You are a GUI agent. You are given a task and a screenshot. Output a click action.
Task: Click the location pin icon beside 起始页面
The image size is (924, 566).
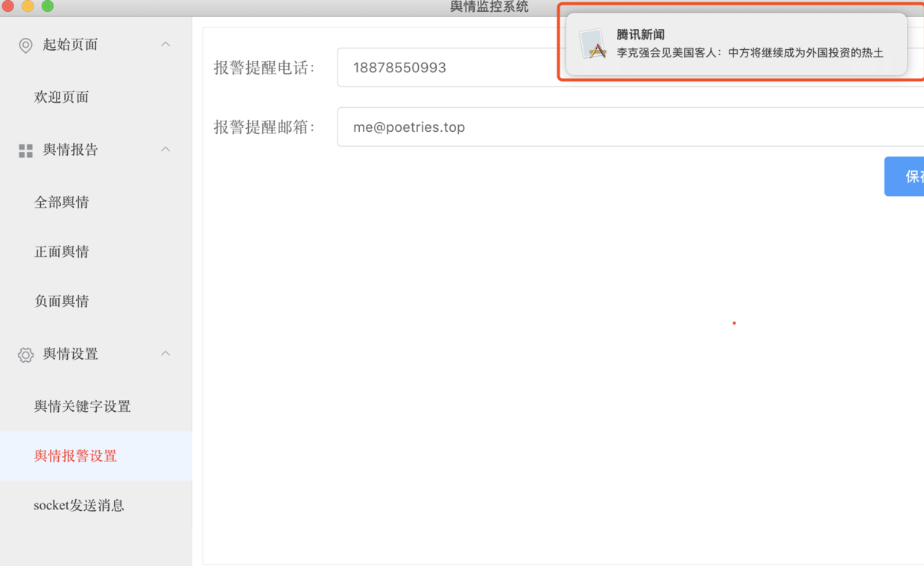pyautogui.click(x=25, y=45)
